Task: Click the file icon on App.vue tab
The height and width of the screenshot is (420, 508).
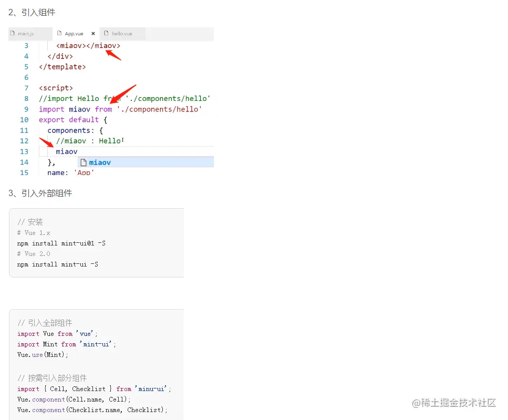Action: [x=59, y=34]
